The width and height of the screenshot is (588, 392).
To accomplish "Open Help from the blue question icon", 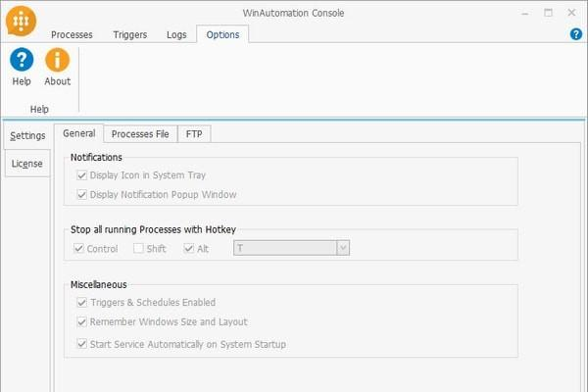I will click(22, 60).
